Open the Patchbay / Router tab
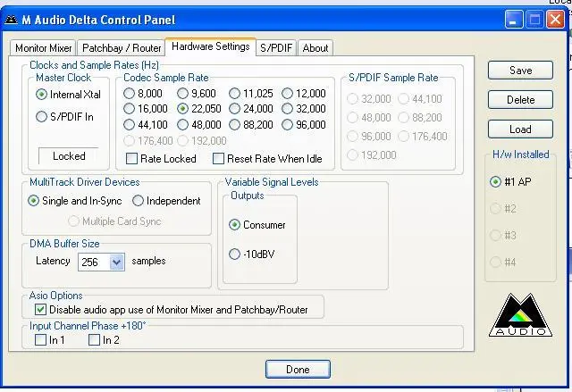 tap(121, 47)
